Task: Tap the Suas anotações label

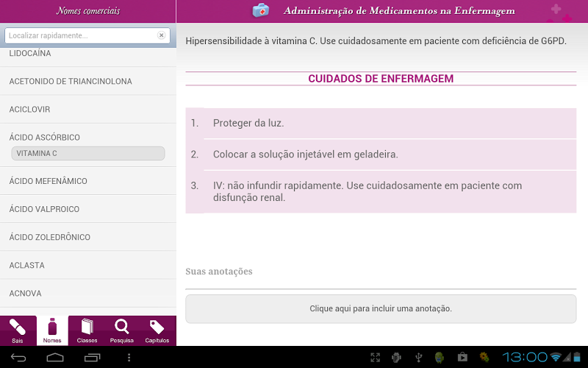Action: point(219,272)
